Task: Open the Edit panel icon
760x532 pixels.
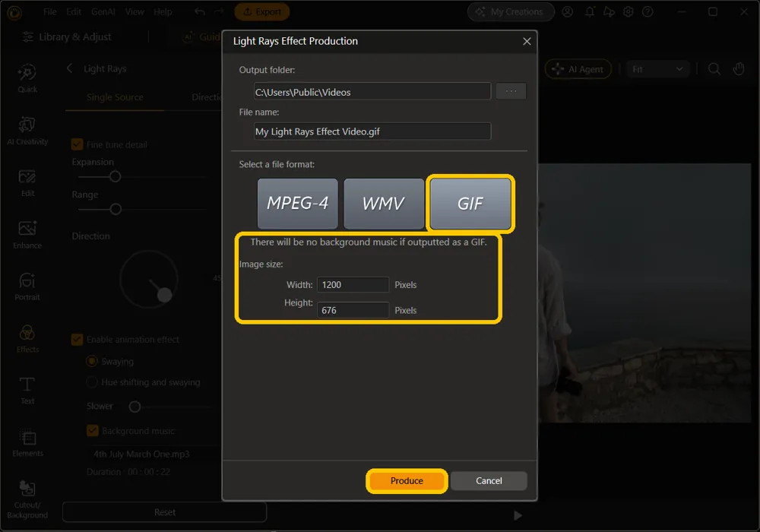Action: (27, 183)
